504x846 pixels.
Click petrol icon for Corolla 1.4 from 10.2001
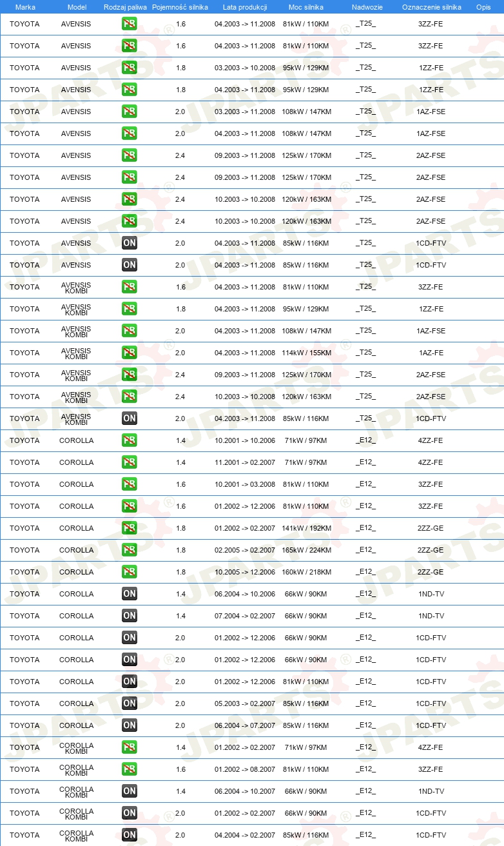(130, 440)
